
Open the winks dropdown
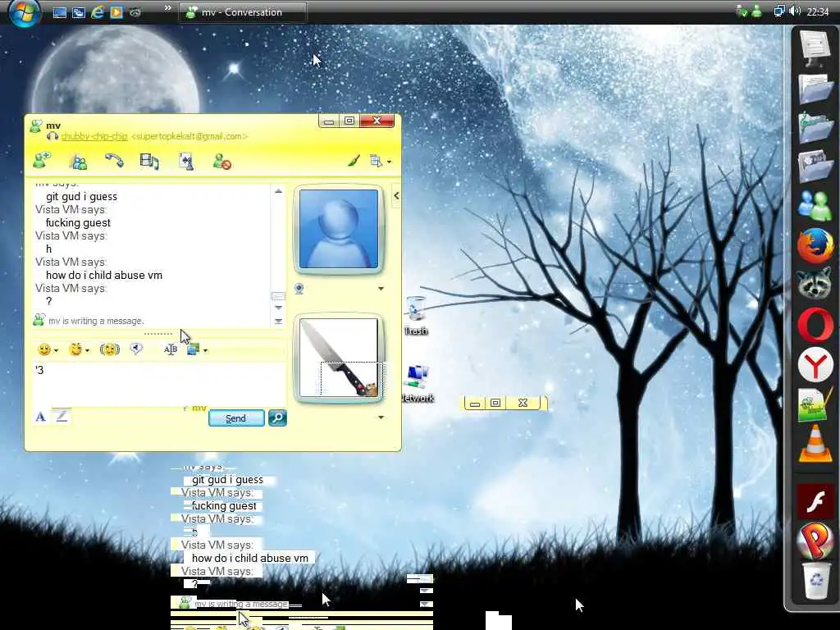(80, 349)
